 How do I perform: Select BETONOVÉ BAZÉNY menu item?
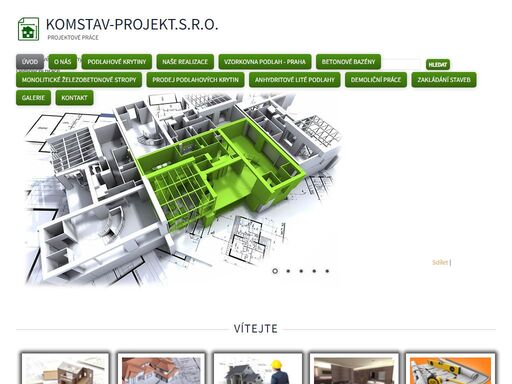pyautogui.click(x=348, y=62)
